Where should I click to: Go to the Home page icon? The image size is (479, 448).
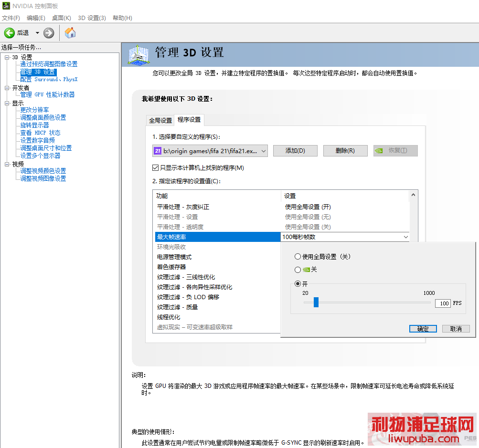pos(70,32)
